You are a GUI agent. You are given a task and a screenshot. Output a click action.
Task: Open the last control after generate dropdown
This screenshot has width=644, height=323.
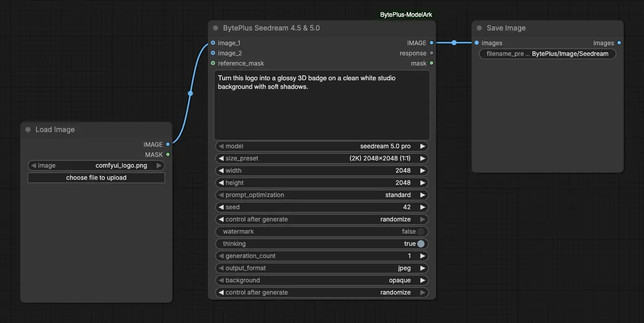[321, 293]
